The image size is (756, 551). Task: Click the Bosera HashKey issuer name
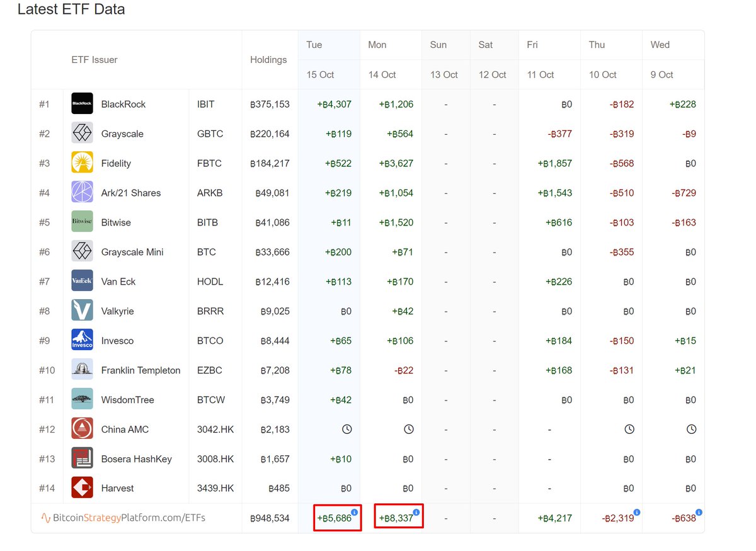[136, 459]
